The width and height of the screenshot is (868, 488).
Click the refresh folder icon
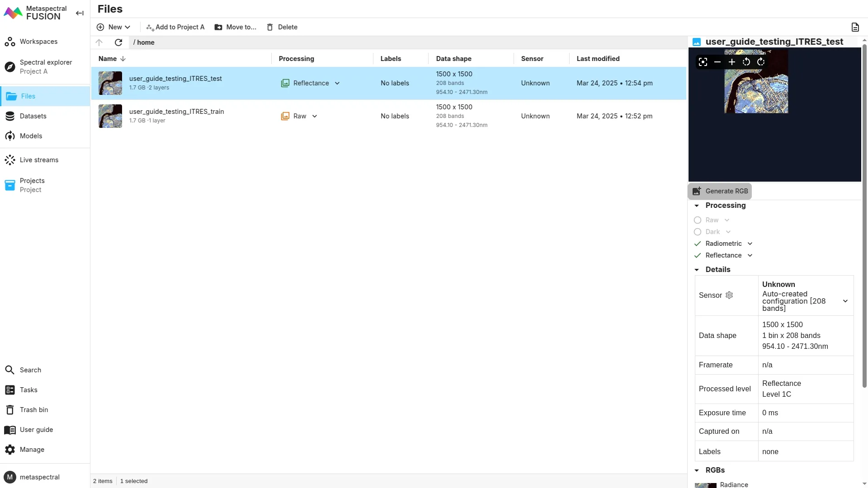118,42
